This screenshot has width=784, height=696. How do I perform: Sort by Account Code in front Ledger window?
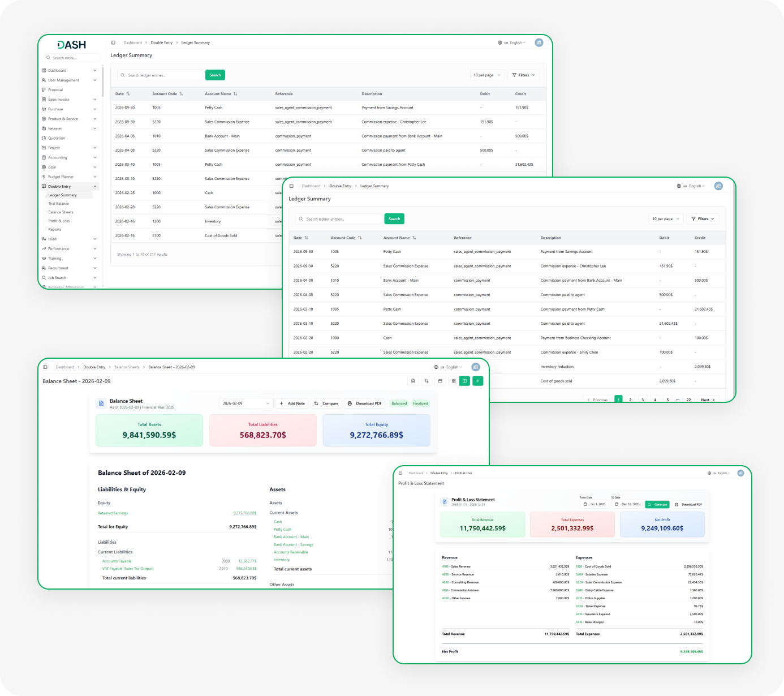[346, 238]
